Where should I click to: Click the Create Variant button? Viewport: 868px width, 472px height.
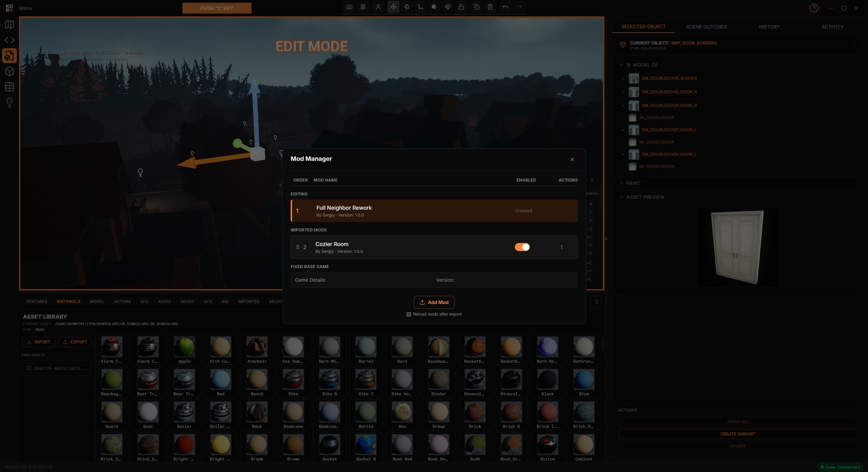coord(738,434)
